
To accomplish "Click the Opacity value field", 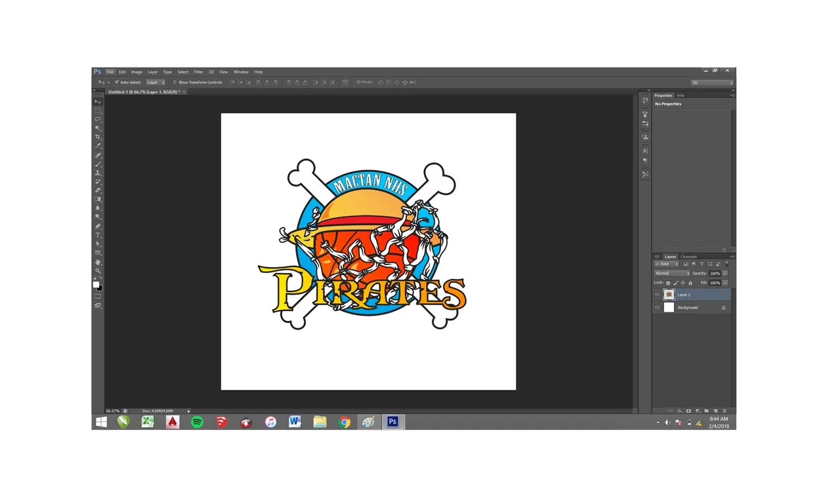I will point(715,273).
